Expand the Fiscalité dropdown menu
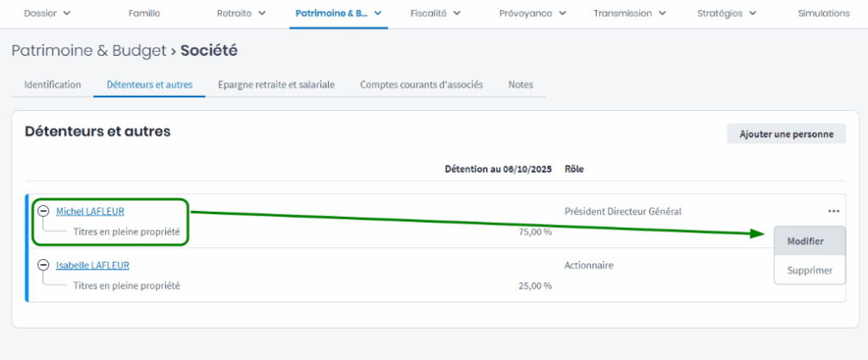 [435, 14]
